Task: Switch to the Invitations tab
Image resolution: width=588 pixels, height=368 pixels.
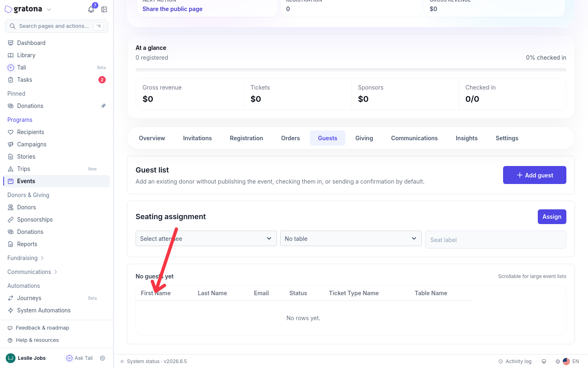Action: [x=197, y=138]
